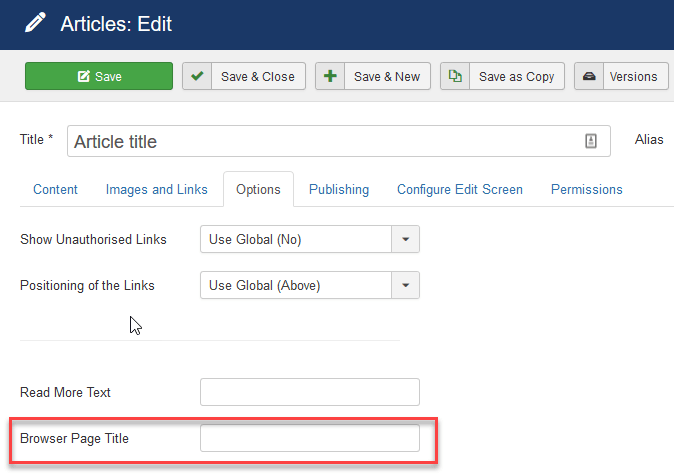Image resolution: width=674 pixels, height=474 pixels.
Task: Click the Alias label
Action: 649,139
